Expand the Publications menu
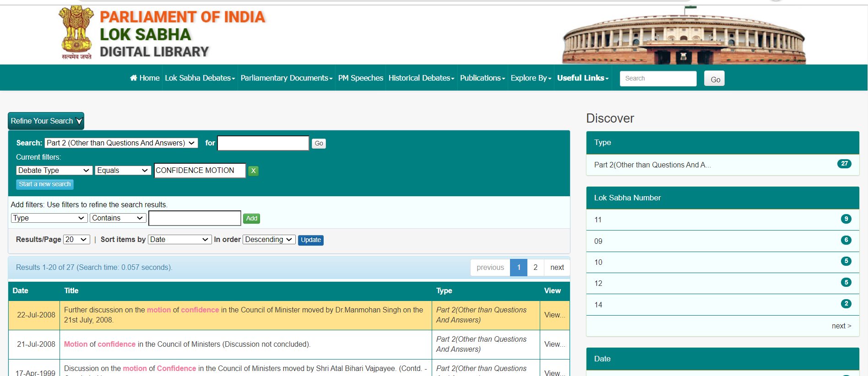Image resolution: width=868 pixels, height=376 pixels. click(x=483, y=78)
